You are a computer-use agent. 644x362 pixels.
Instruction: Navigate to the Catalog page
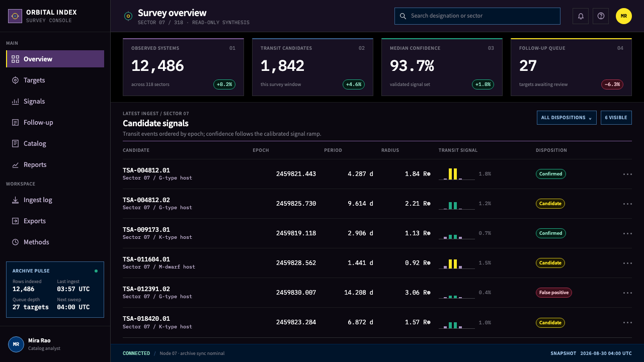coord(55,144)
